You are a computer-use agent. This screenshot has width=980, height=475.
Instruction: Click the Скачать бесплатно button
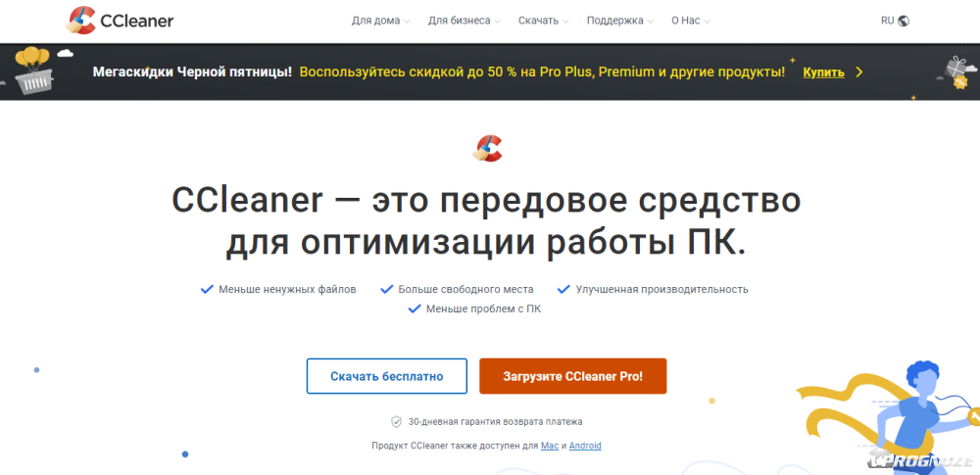coord(387,376)
